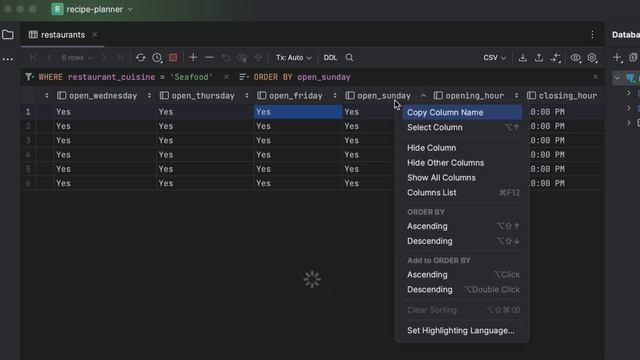Choose Ascending under Add to ORDER BY
The width and height of the screenshot is (640, 360).
click(462, 275)
